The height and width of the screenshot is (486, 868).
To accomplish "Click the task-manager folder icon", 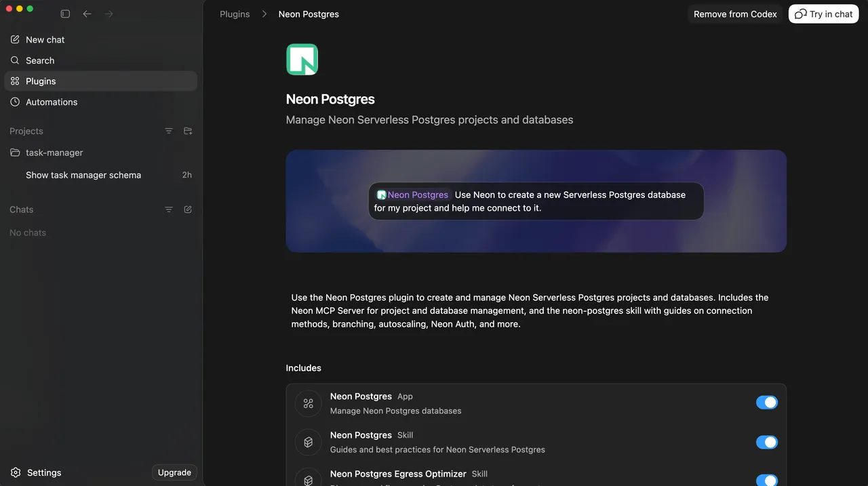I will 15,153.
